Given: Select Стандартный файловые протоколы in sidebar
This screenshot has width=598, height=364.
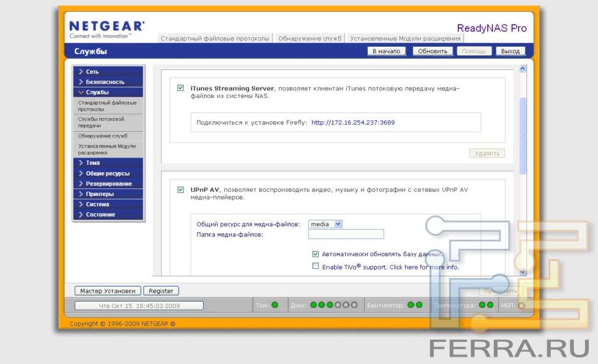Looking at the screenshot, I should 107,106.
